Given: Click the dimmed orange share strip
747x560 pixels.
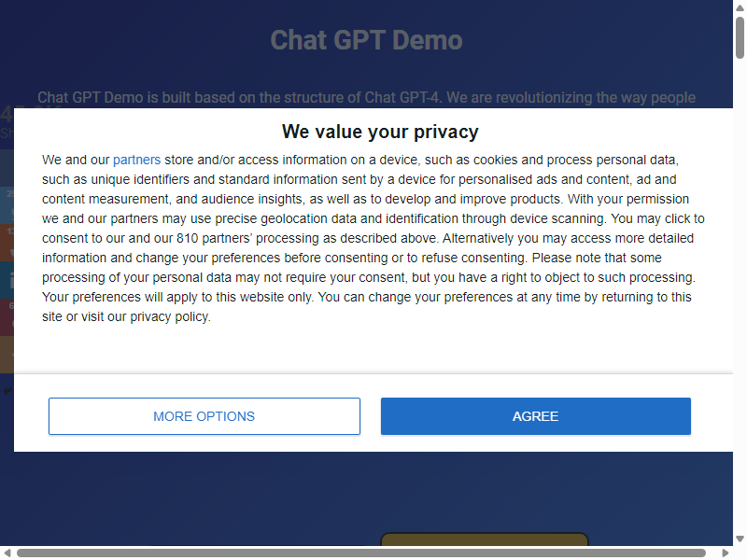Looking at the screenshot, I should 7,243.
